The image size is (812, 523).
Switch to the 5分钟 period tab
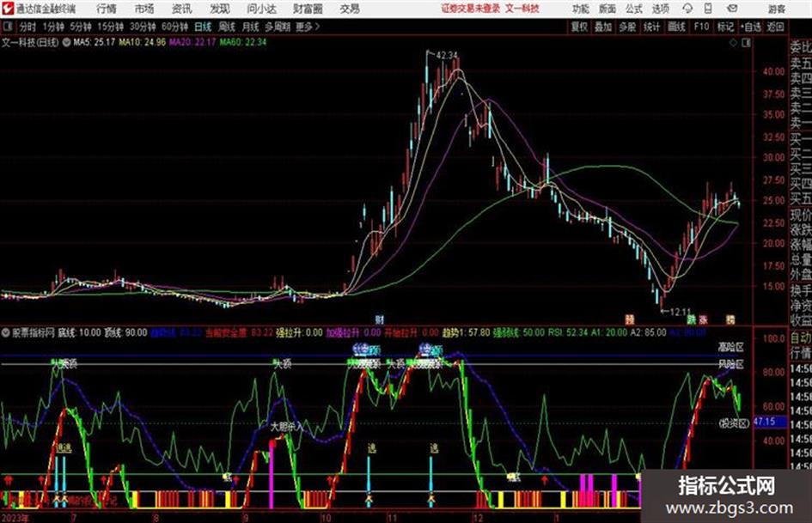80,27
